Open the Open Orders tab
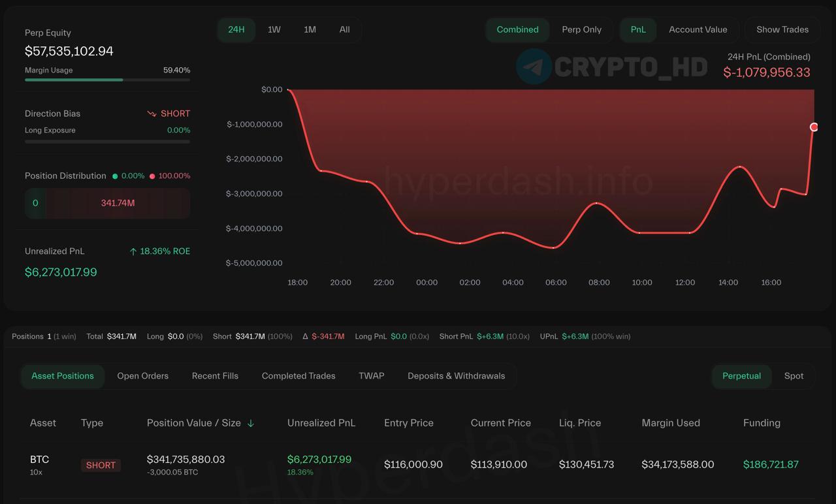The height and width of the screenshot is (504, 836). pos(142,376)
